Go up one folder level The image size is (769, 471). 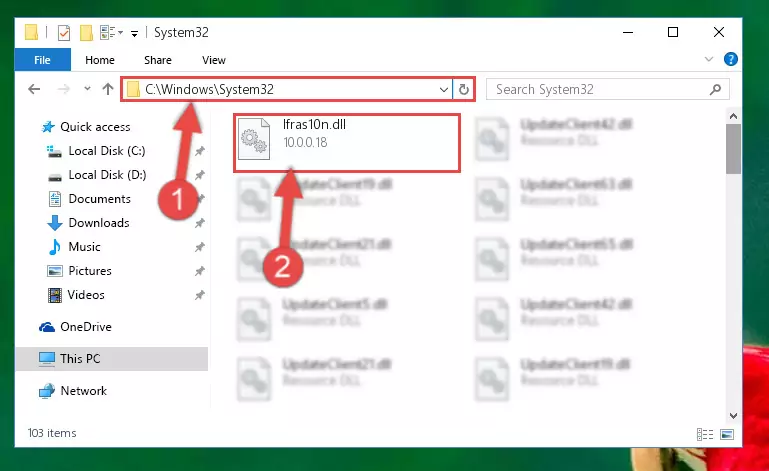click(x=108, y=89)
